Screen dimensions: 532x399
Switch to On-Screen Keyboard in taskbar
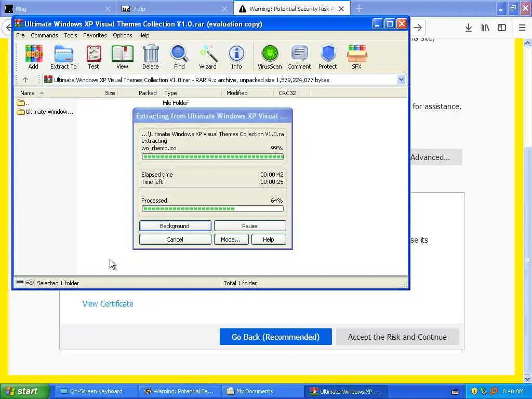(x=96, y=391)
